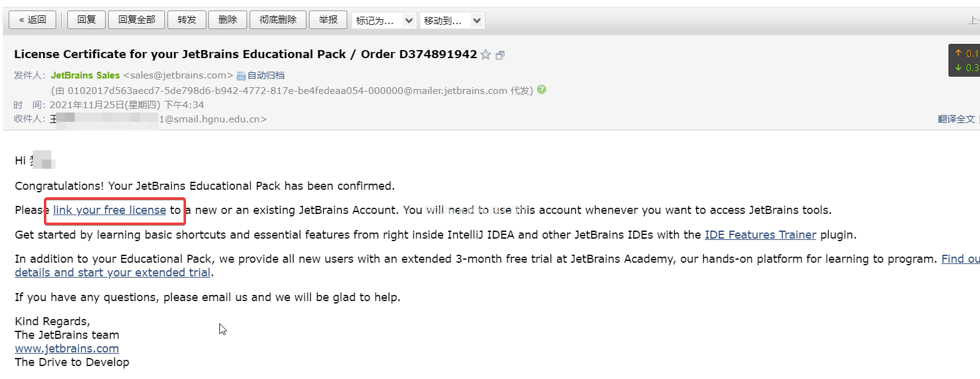The width and height of the screenshot is (980, 379).
Task: Visit the www.jetbrains.com link
Action: coord(67,349)
